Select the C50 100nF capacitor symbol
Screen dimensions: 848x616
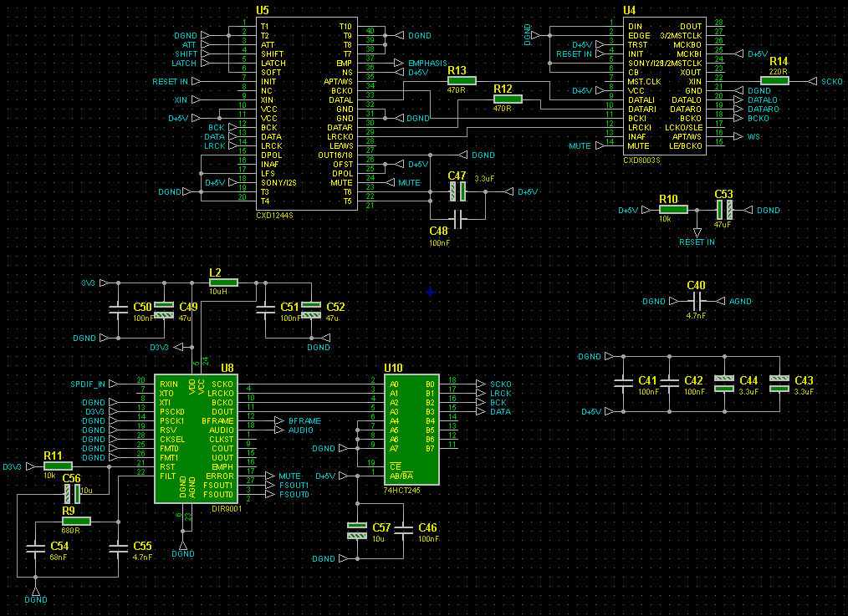click(x=119, y=309)
